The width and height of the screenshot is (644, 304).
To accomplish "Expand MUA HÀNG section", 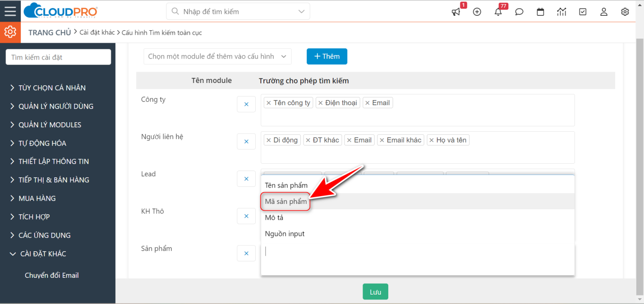I will point(33,198).
